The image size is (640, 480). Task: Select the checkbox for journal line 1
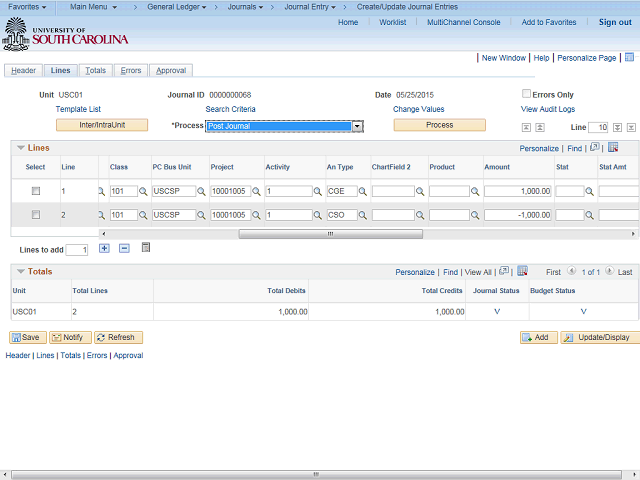pos(36,190)
